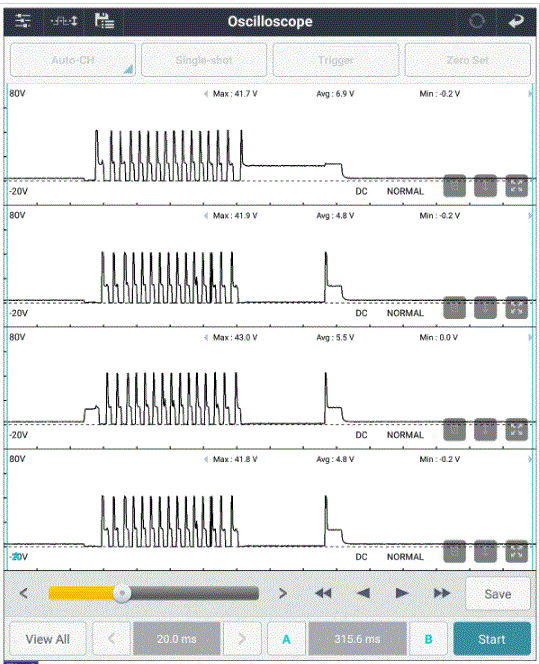The height and width of the screenshot is (664, 540).
Task: Tap down-arrow icon on Max 41.8 V channel
Action: [485, 551]
